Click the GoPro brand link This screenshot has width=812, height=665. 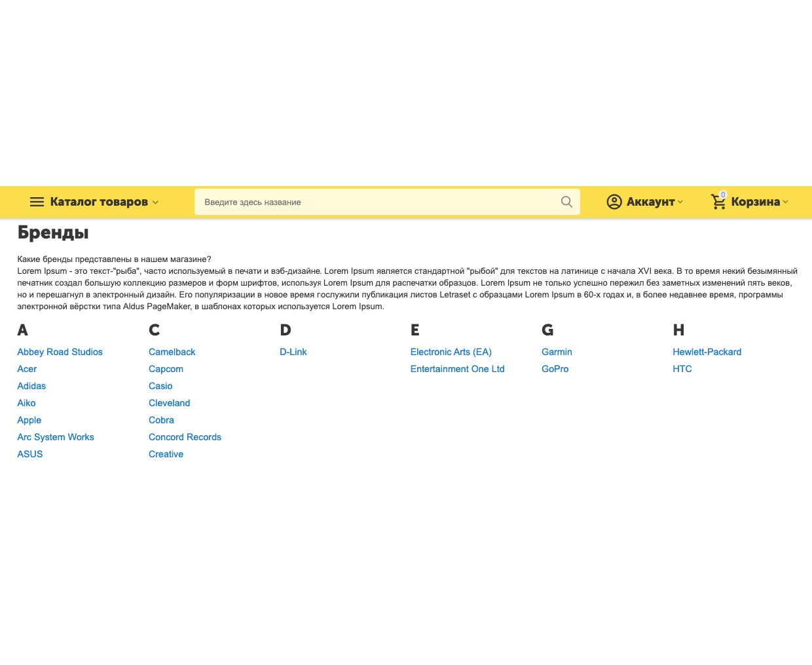[x=555, y=369]
